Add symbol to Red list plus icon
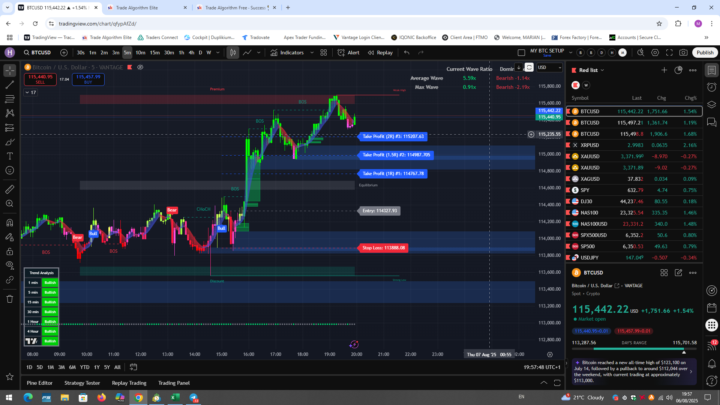Screen dimensions: 720x405 click(664, 70)
